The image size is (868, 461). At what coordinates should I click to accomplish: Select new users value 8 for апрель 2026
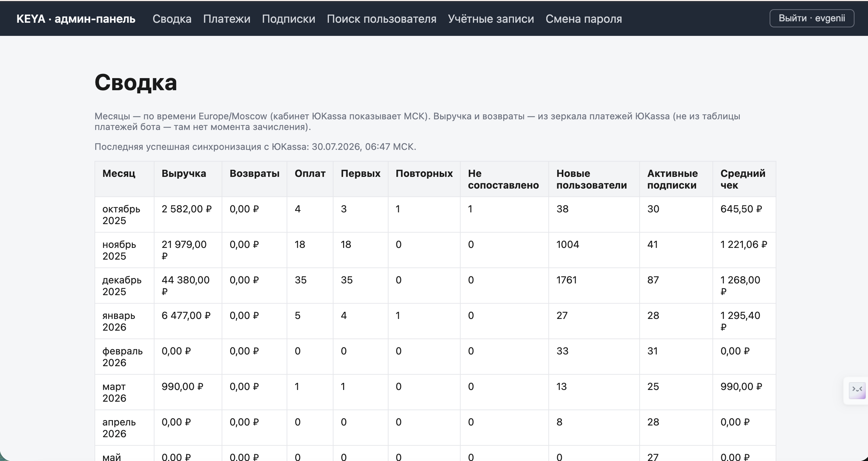[x=559, y=422]
